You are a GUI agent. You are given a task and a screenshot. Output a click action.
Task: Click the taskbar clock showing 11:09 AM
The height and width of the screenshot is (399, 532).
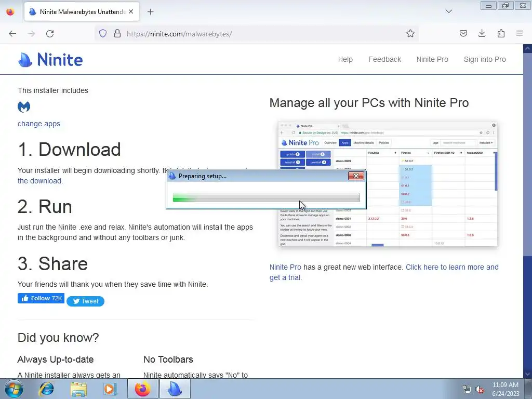pos(506,389)
